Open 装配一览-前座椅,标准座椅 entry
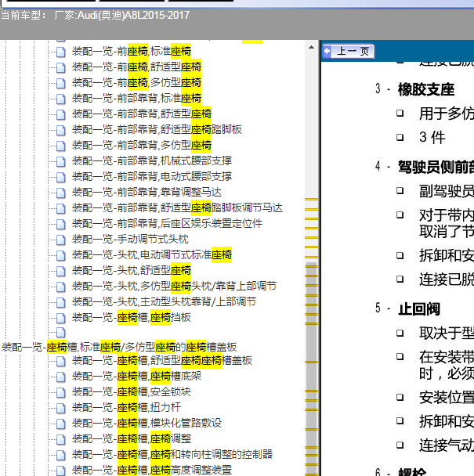Viewport: 474px width, 476px height. [x=132, y=52]
